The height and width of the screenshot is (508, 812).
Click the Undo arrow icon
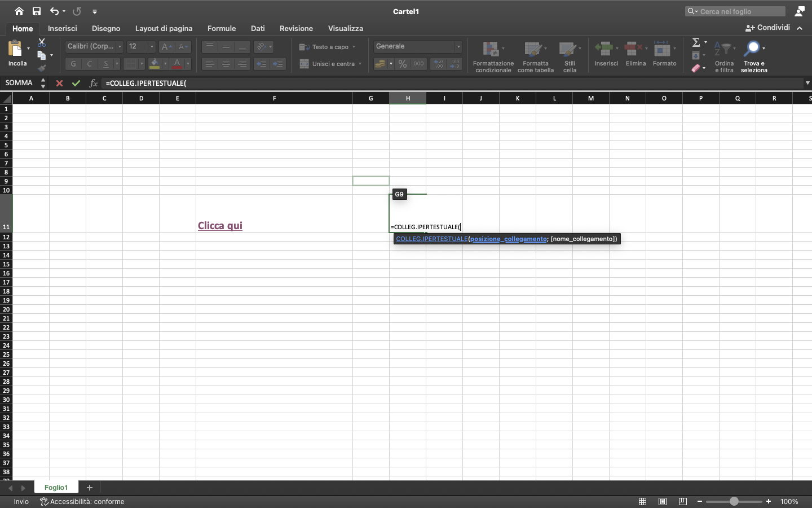tap(54, 11)
